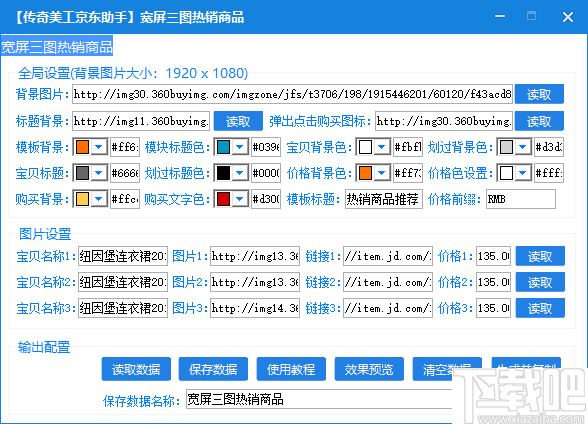Click the 价格色设置 white color swatch

pyautogui.click(x=506, y=173)
